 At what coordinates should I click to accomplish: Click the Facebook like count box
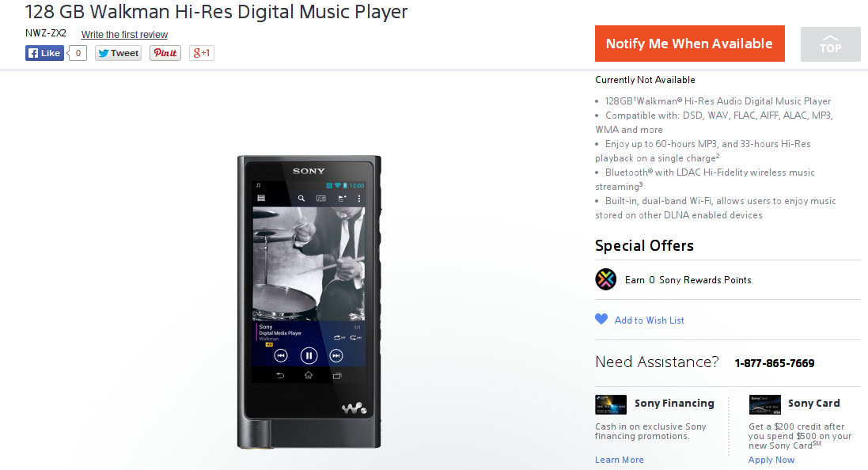point(78,53)
